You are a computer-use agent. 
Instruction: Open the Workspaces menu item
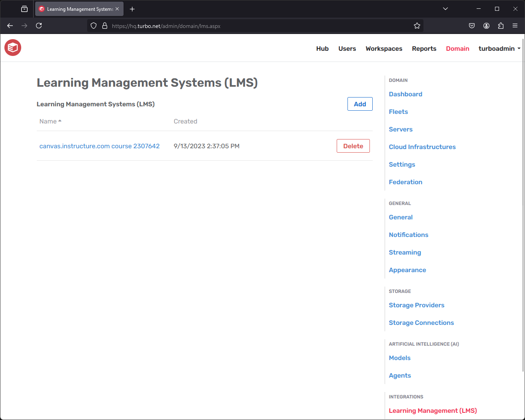pyautogui.click(x=383, y=48)
